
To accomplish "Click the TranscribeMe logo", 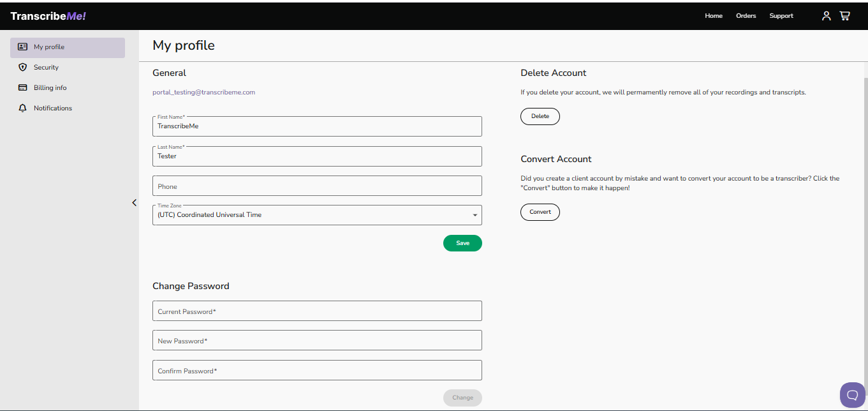I will tap(48, 15).
